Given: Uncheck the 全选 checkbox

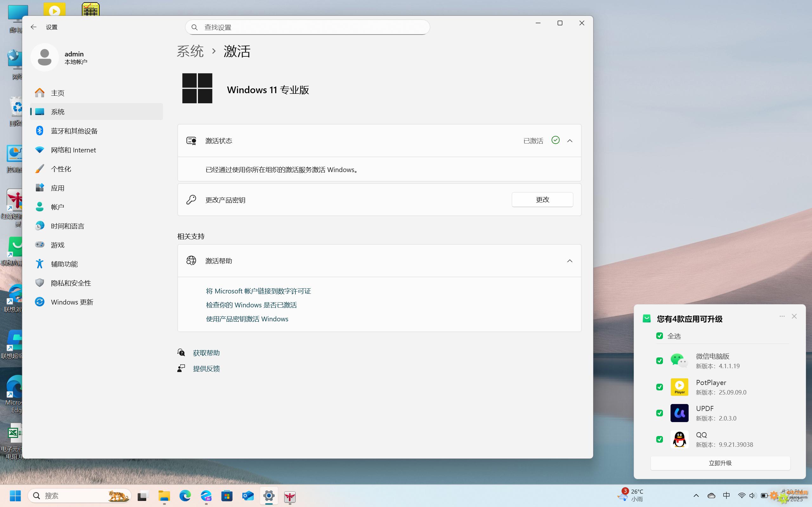Looking at the screenshot, I should 659,336.
